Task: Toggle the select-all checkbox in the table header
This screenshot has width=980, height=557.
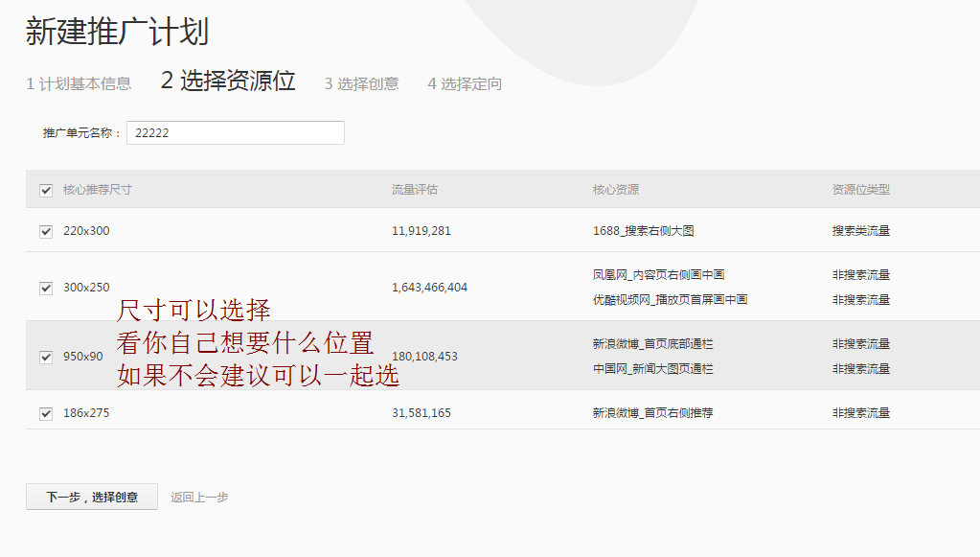Action: pos(46,190)
